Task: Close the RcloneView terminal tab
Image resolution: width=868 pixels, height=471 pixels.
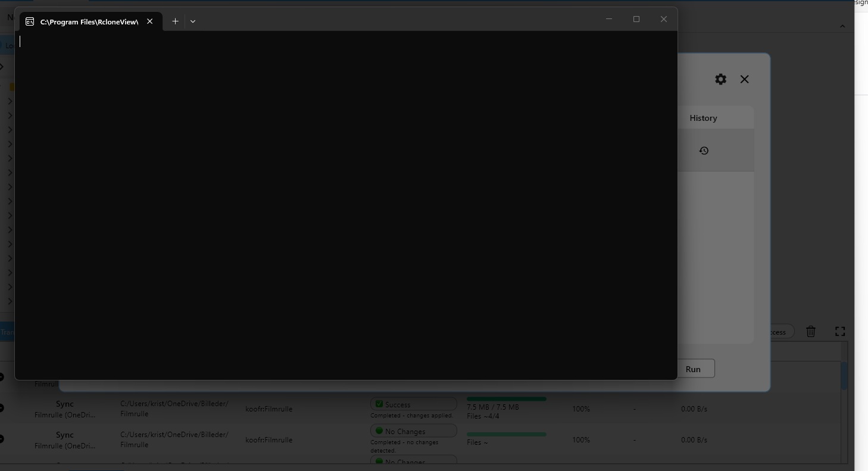Action: [x=150, y=21]
